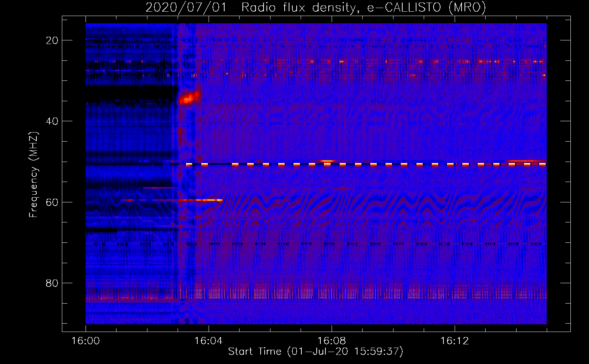Image resolution: width=589 pixels, height=364 pixels.
Task: Click the "Frequency (MHZ)" axis label
Action: [x=33, y=175]
